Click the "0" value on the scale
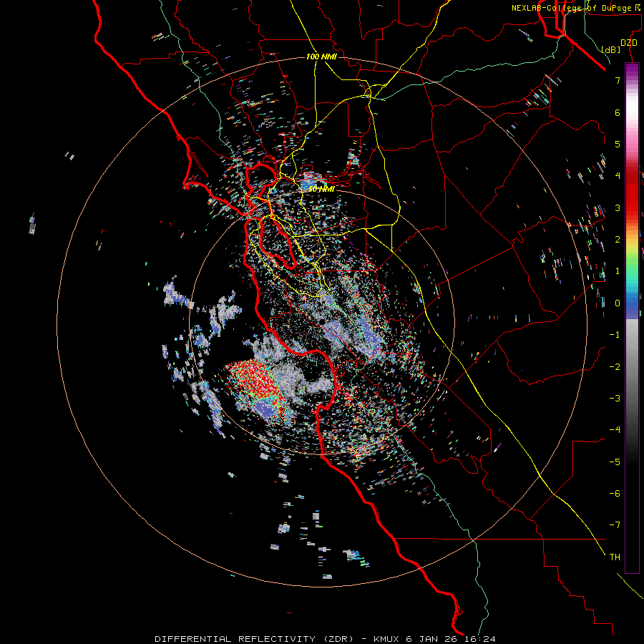The height and width of the screenshot is (644, 644). click(618, 303)
